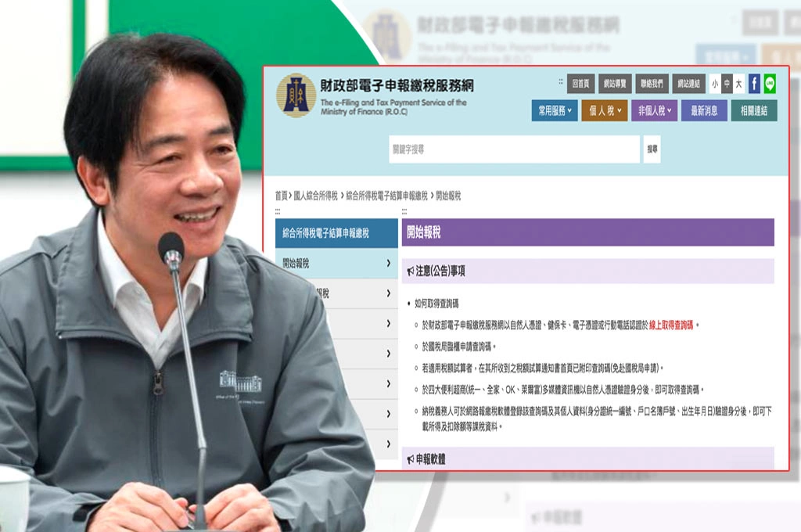Viewport: 801px width, 532px height.
Task: Expand the 開始報稅 sidebar chevron
Action: pyautogui.click(x=389, y=264)
